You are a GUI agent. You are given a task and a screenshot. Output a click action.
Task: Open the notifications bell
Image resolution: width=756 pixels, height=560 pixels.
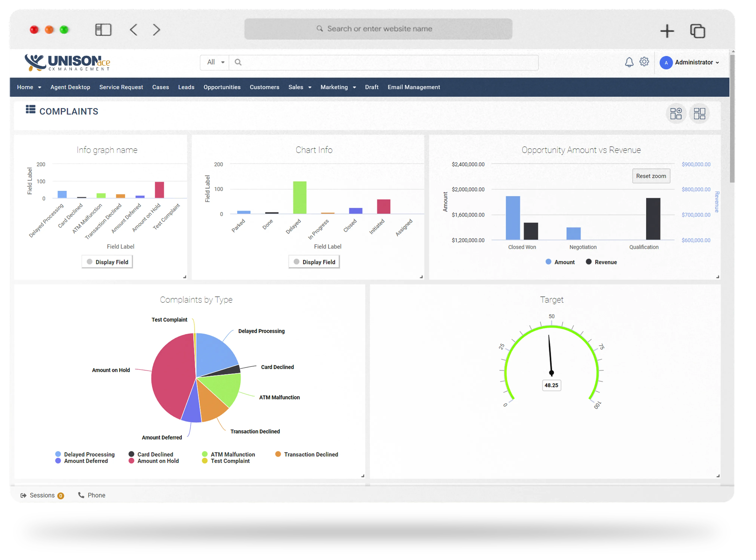[629, 62]
